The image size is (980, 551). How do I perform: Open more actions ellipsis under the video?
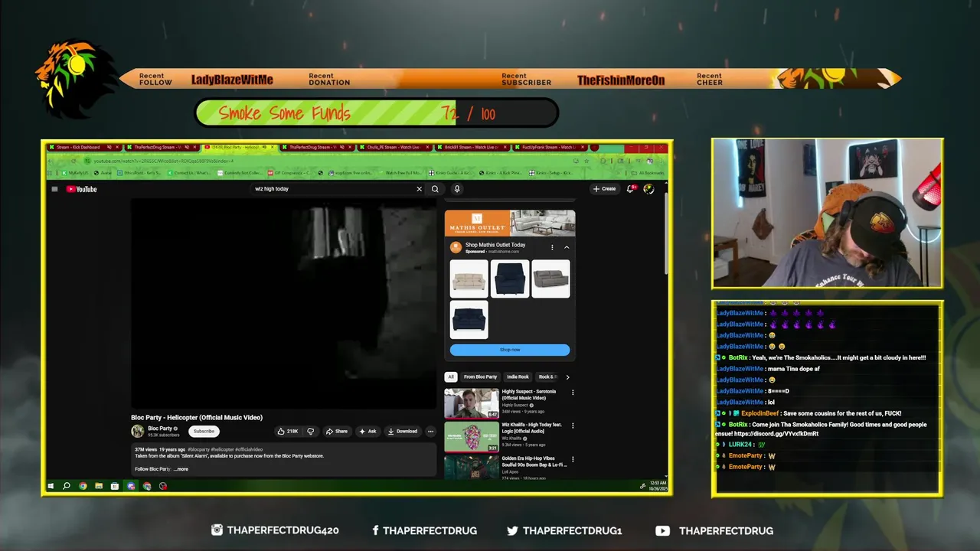[430, 431]
